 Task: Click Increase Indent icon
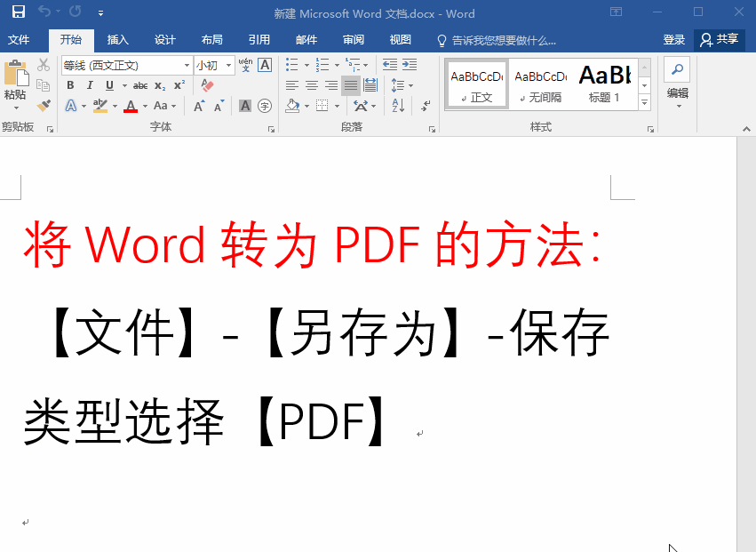click(410, 65)
